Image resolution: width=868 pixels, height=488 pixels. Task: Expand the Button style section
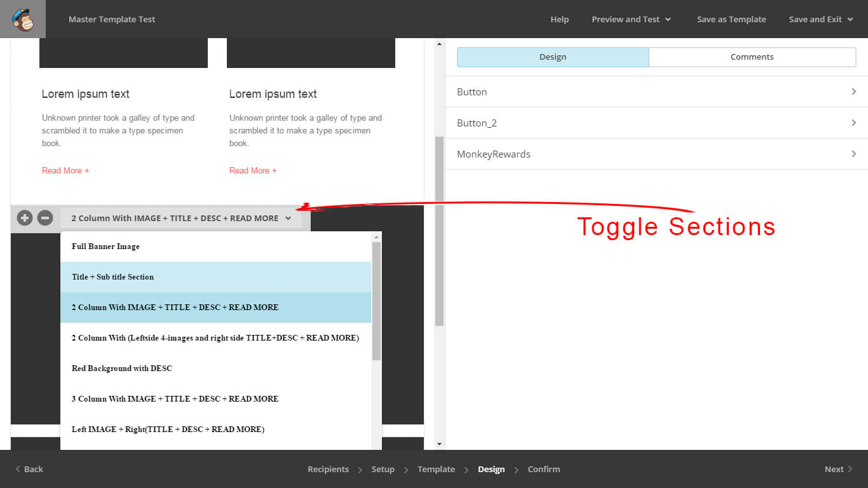(x=656, y=91)
